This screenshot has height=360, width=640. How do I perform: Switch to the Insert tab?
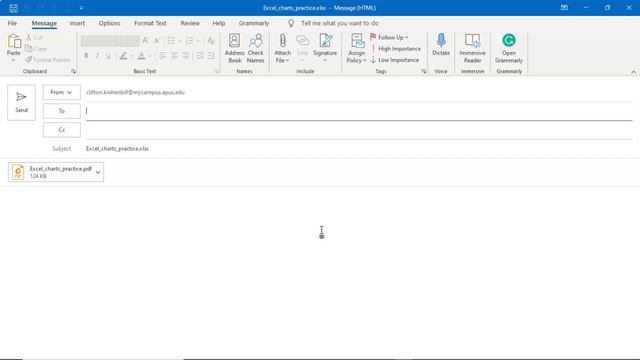point(77,23)
